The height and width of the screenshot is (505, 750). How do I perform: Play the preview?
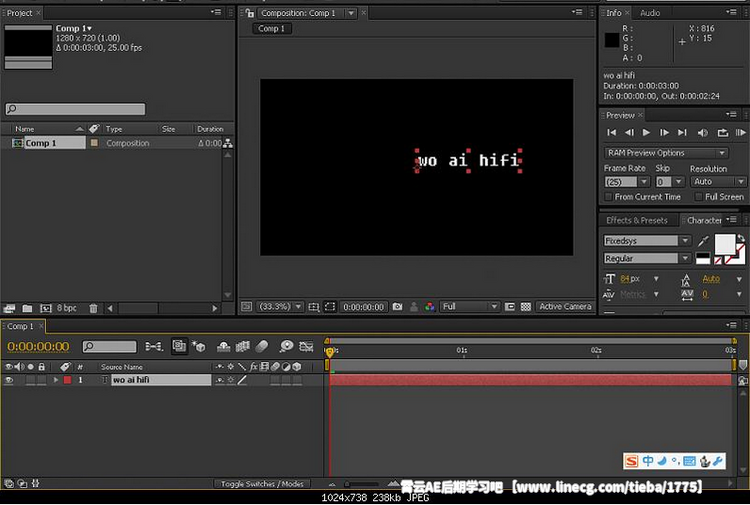pyautogui.click(x=646, y=132)
